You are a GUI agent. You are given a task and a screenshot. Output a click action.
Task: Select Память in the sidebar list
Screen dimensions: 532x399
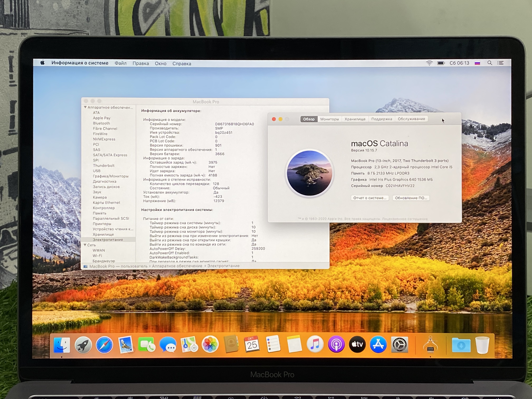tap(99, 213)
